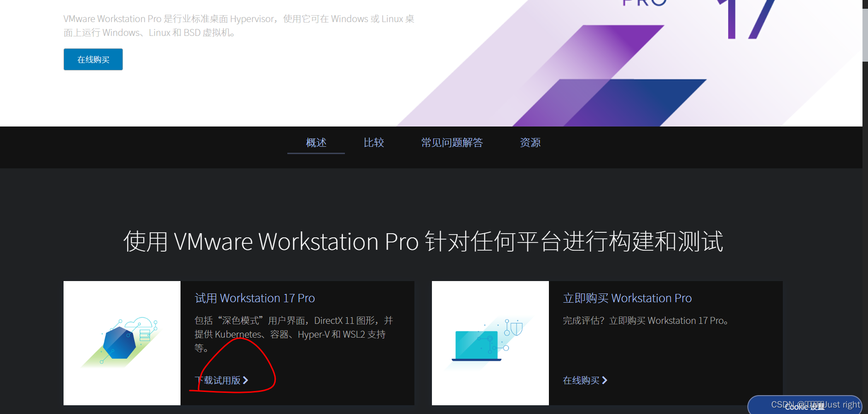The height and width of the screenshot is (414, 868).
Task: Click 在线购买 in the purchase card
Action: click(x=581, y=380)
